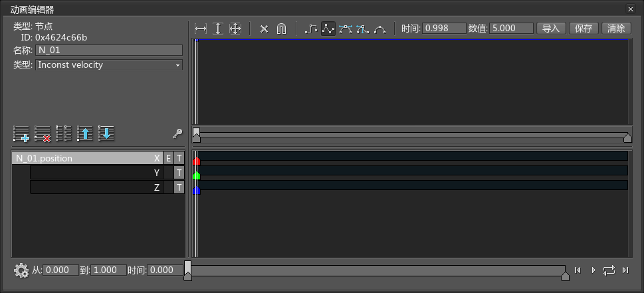Click the play button

tap(593, 270)
